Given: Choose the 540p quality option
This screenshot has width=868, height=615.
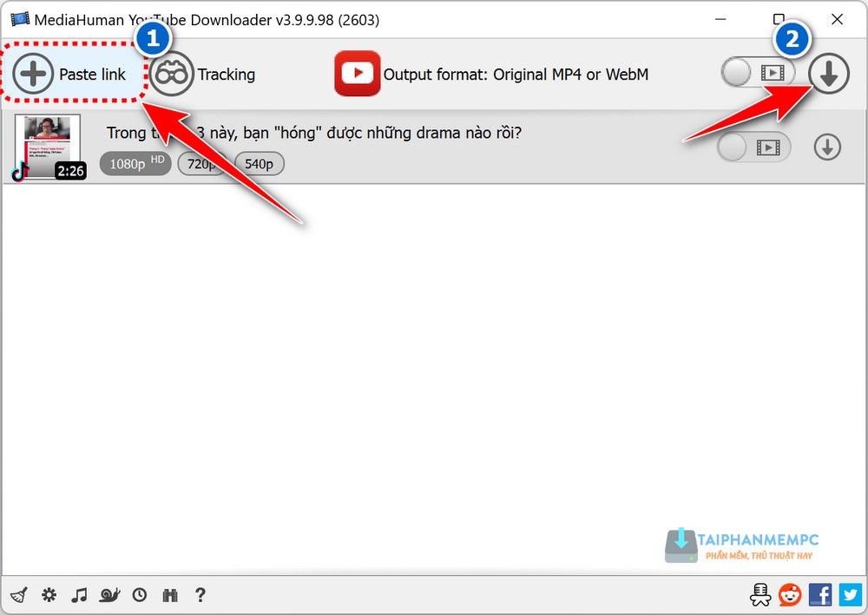Looking at the screenshot, I should click(x=260, y=163).
